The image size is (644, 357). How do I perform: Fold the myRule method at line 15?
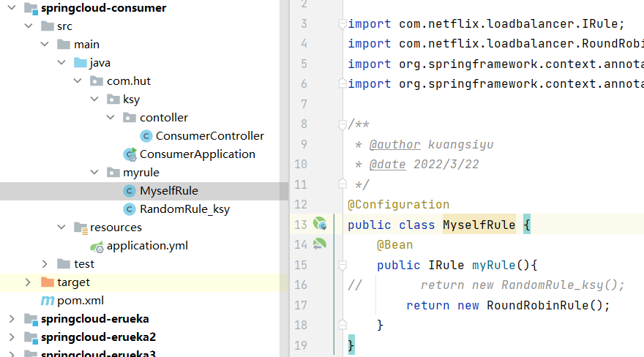click(x=342, y=266)
